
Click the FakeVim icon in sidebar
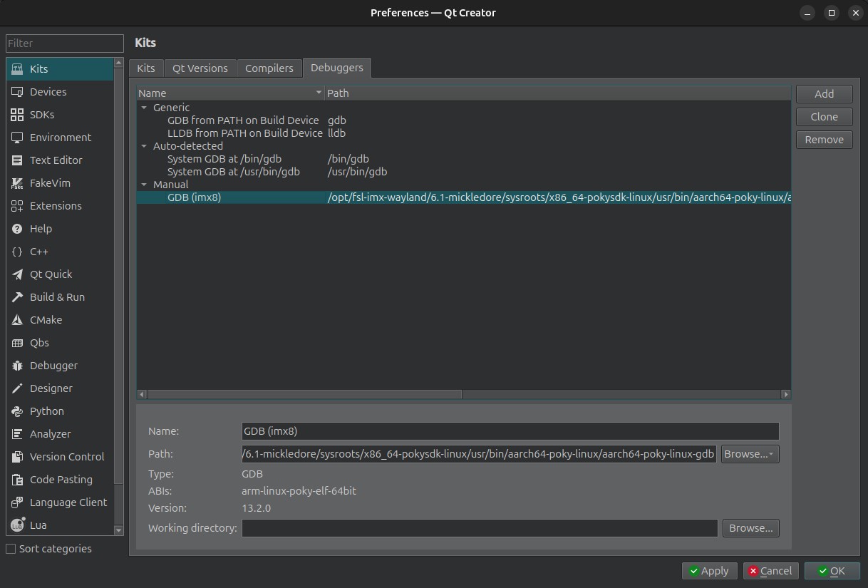[17, 183]
